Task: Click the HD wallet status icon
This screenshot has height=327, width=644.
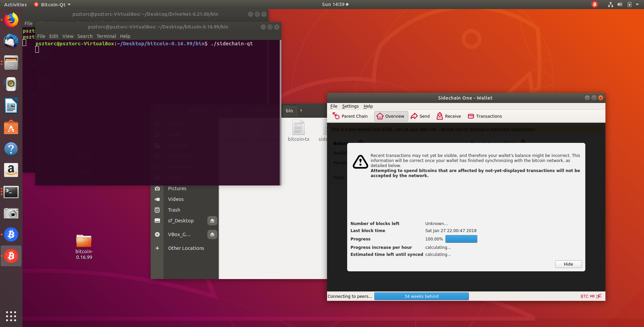Action: point(592,296)
